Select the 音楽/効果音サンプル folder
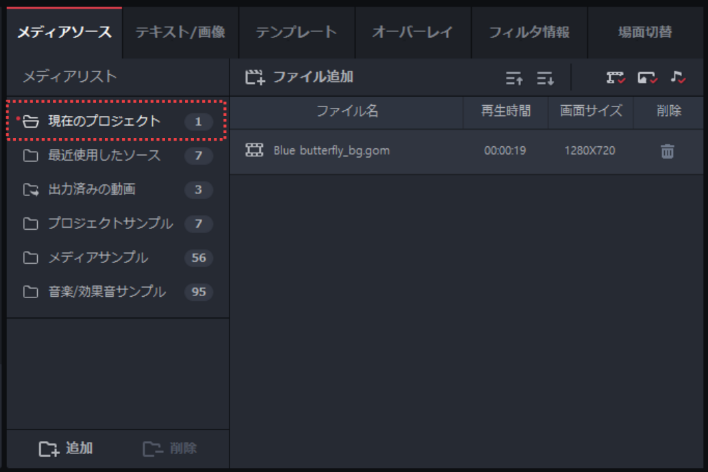 [107, 292]
